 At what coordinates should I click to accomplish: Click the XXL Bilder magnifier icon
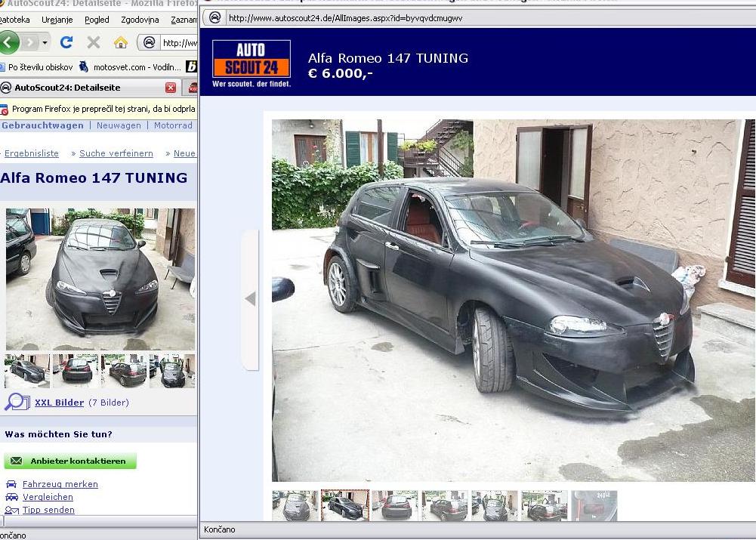pos(17,402)
